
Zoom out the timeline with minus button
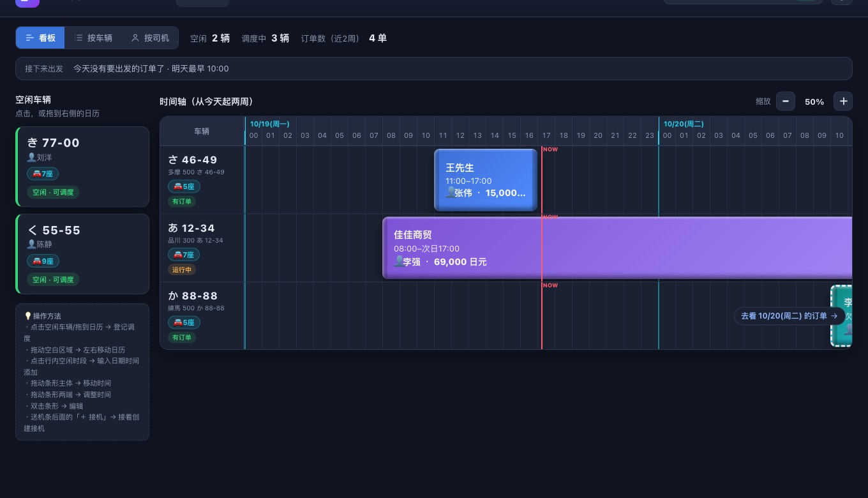click(786, 102)
